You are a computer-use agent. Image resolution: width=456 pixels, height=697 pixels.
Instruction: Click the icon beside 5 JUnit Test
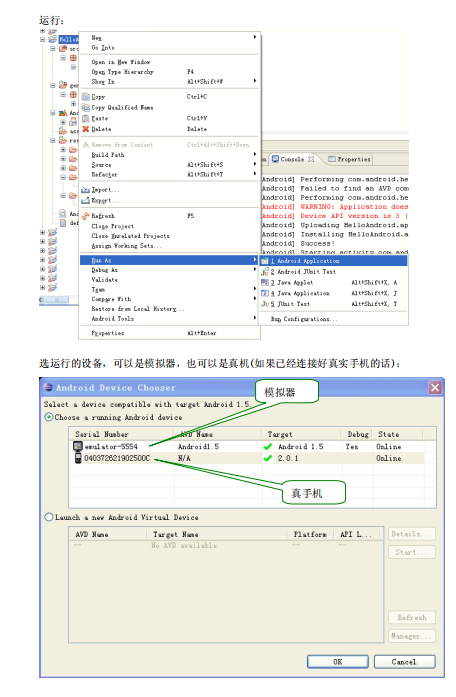[265, 304]
